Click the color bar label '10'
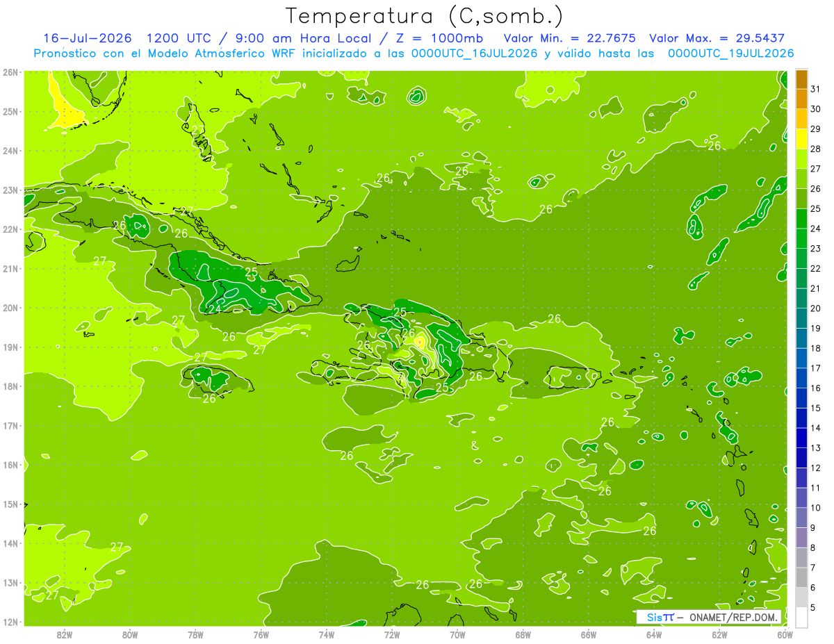 tap(816, 508)
